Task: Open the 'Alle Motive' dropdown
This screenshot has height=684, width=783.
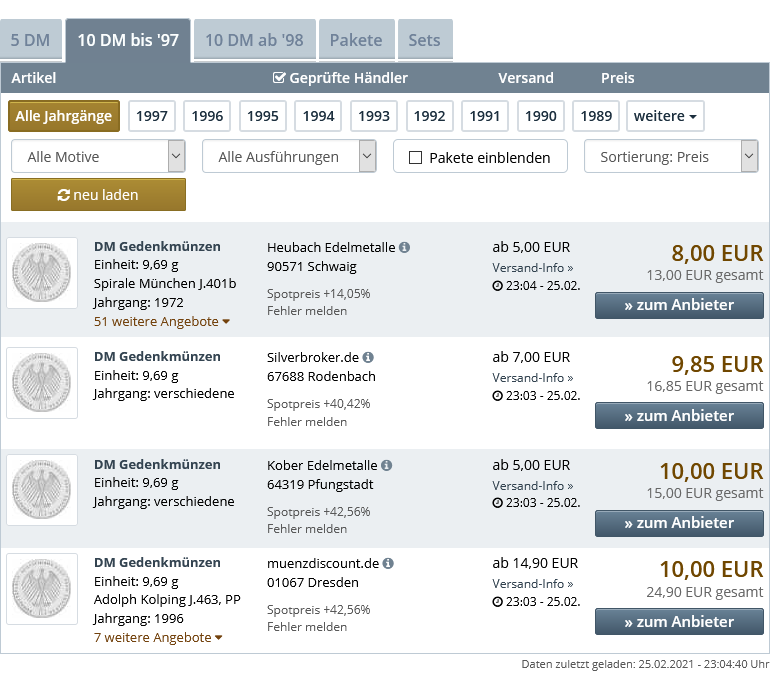Action: (x=98, y=157)
